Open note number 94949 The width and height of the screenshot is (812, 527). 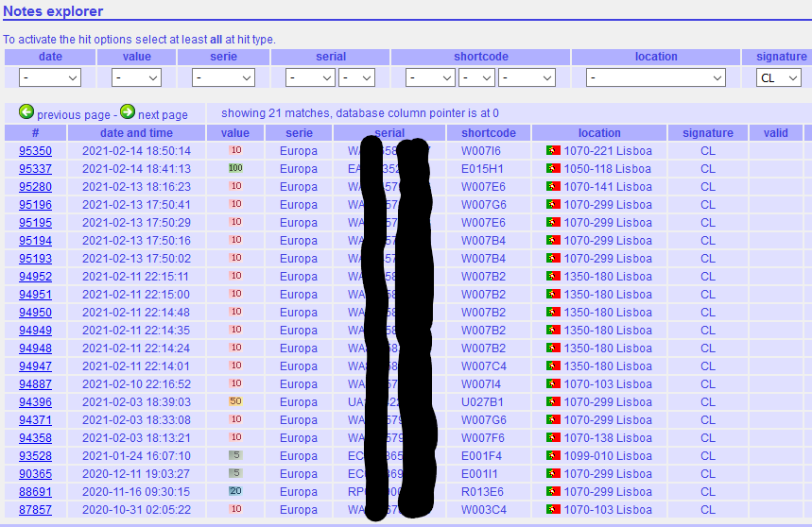click(35, 330)
